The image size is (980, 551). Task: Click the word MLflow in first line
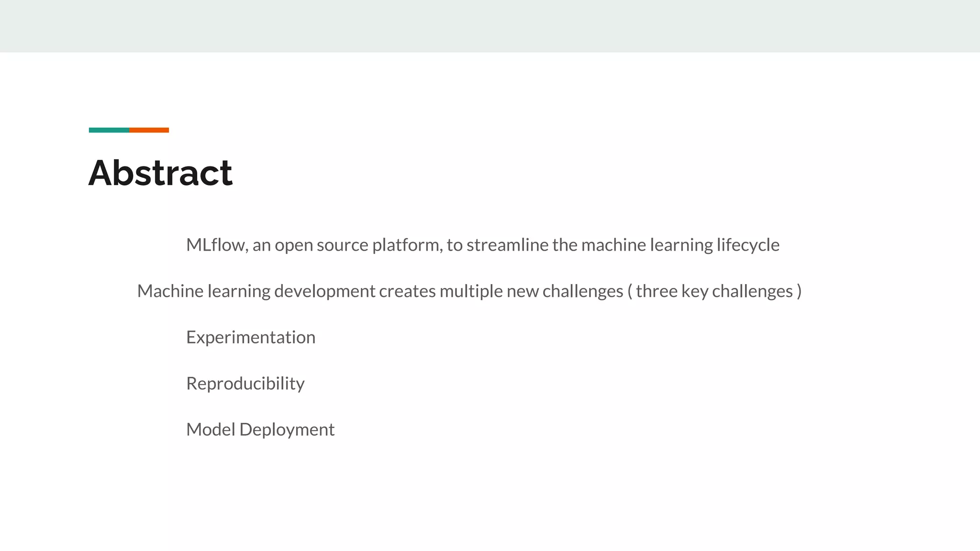(216, 245)
